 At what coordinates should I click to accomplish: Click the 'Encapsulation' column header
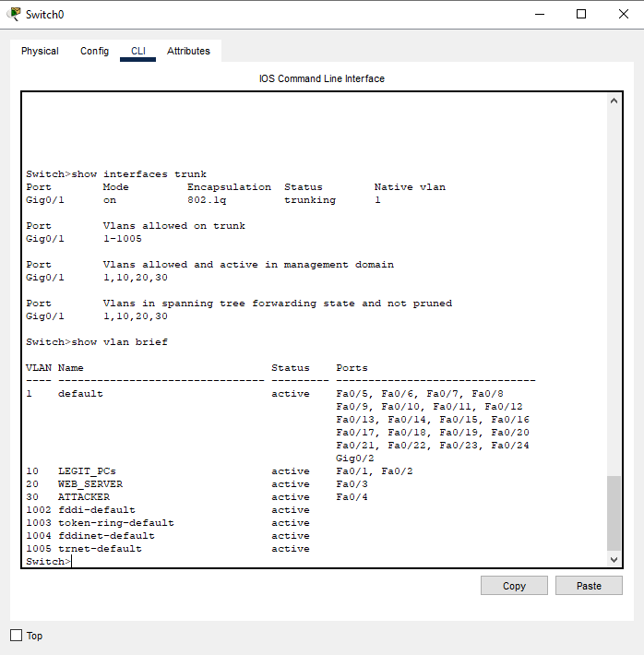pos(229,187)
